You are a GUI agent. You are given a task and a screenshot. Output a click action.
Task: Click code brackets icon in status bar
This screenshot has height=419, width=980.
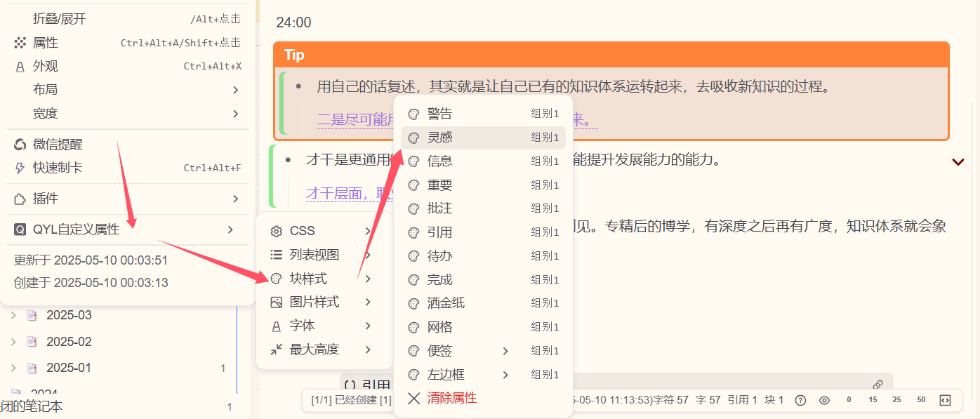click(x=945, y=400)
